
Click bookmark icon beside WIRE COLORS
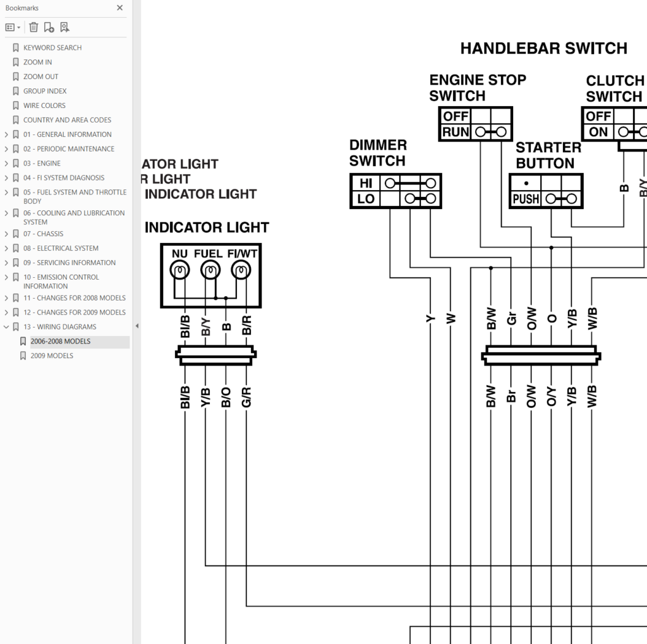(16, 105)
